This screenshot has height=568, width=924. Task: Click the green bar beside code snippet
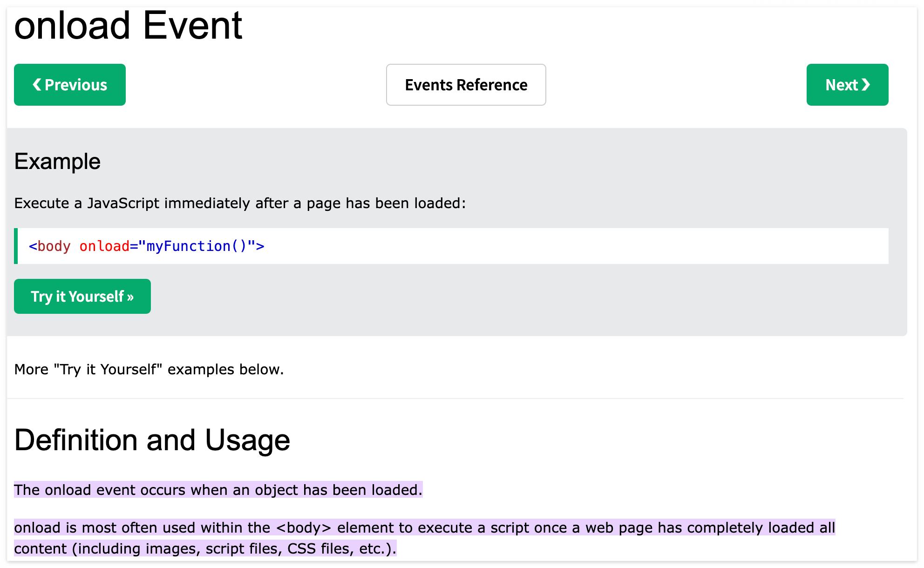point(16,246)
